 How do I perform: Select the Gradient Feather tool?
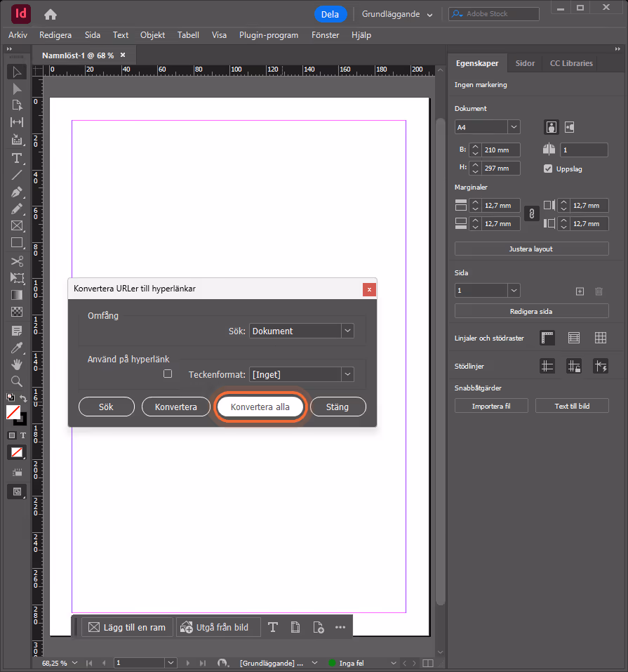17,312
